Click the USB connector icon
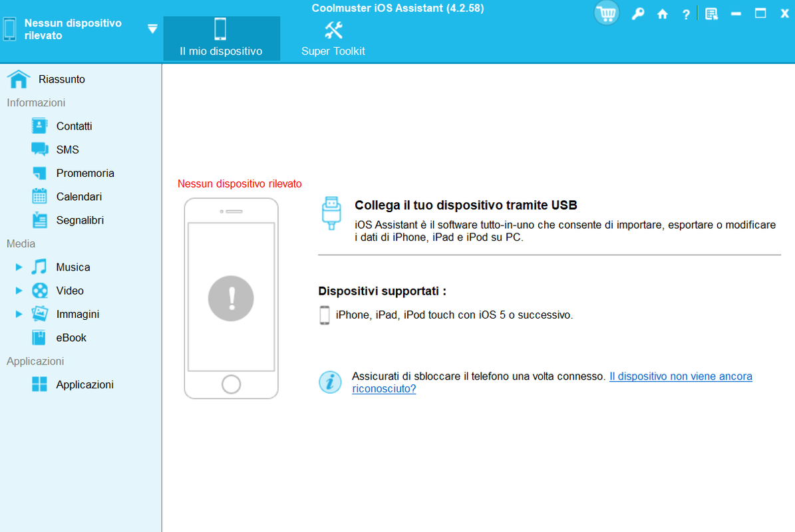The width and height of the screenshot is (795, 532). [x=331, y=213]
